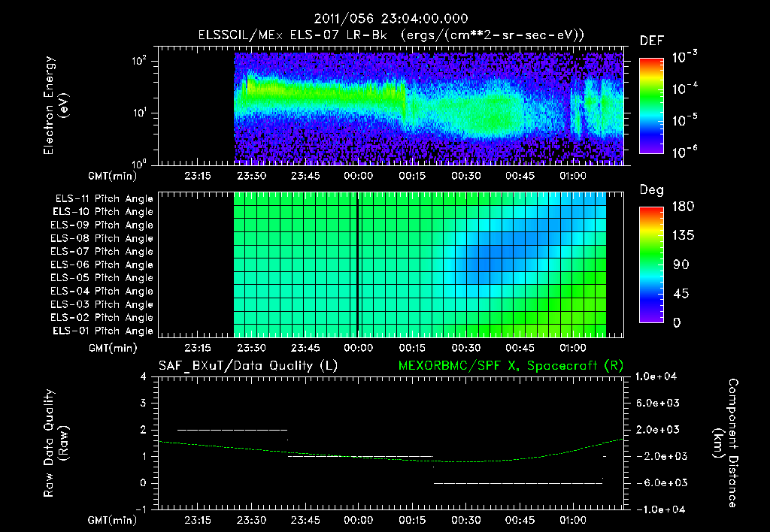Viewport: 770px width, 532px height.
Task: Click the ELS-02 Pitch Angle label
Action: tap(102, 318)
